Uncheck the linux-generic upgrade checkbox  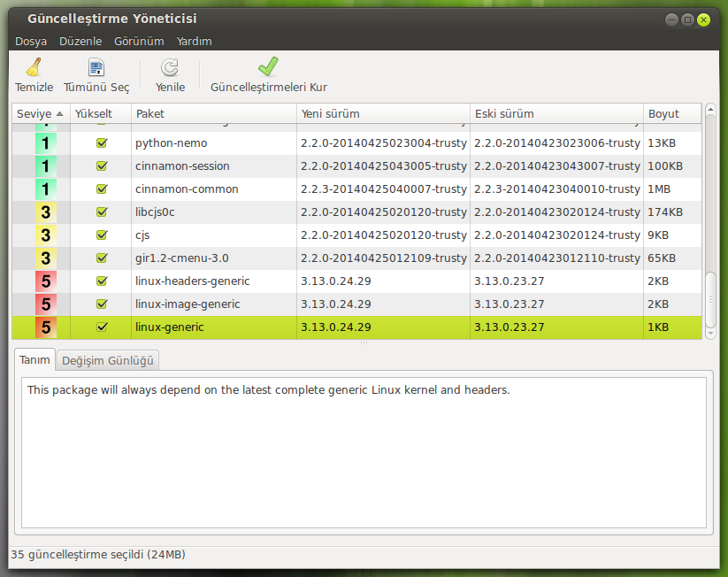102,327
